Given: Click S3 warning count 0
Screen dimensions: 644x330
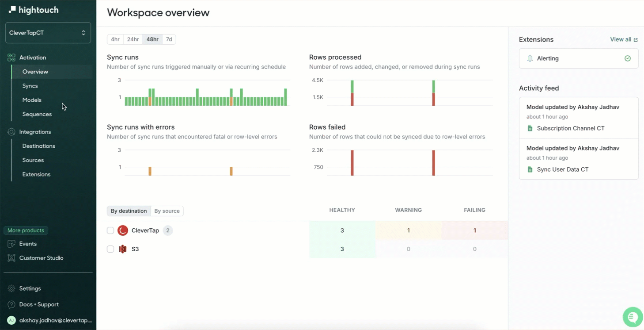Looking at the screenshot, I should pos(409,249).
